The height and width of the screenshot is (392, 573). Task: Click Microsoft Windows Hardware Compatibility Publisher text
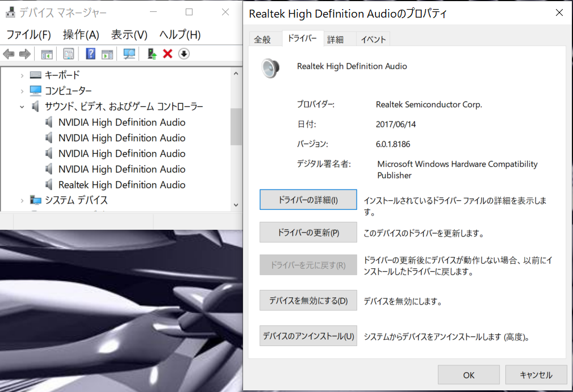[457, 170]
